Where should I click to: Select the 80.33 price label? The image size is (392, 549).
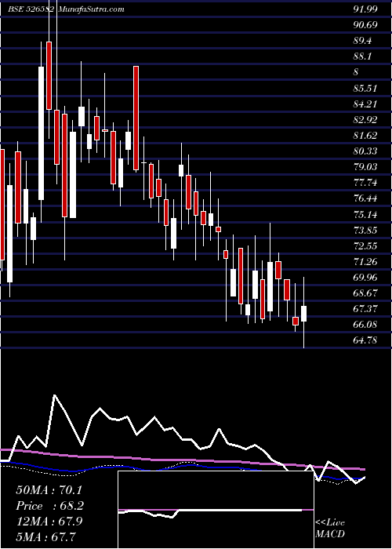click(365, 151)
